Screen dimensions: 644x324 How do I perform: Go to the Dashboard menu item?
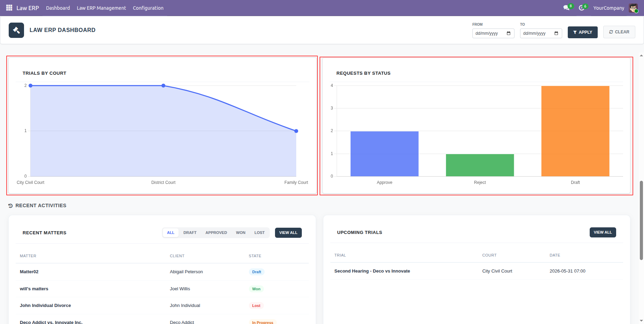pos(58,8)
